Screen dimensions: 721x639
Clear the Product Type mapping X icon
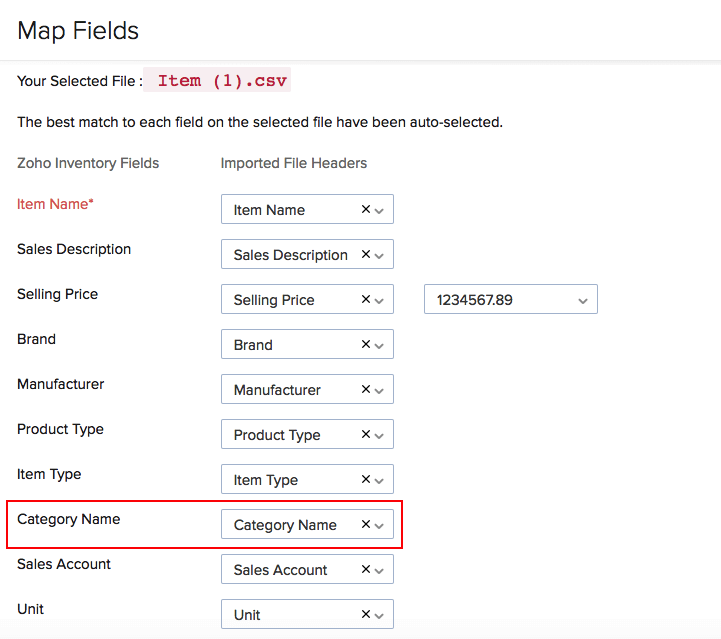pyautogui.click(x=365, y=435)
